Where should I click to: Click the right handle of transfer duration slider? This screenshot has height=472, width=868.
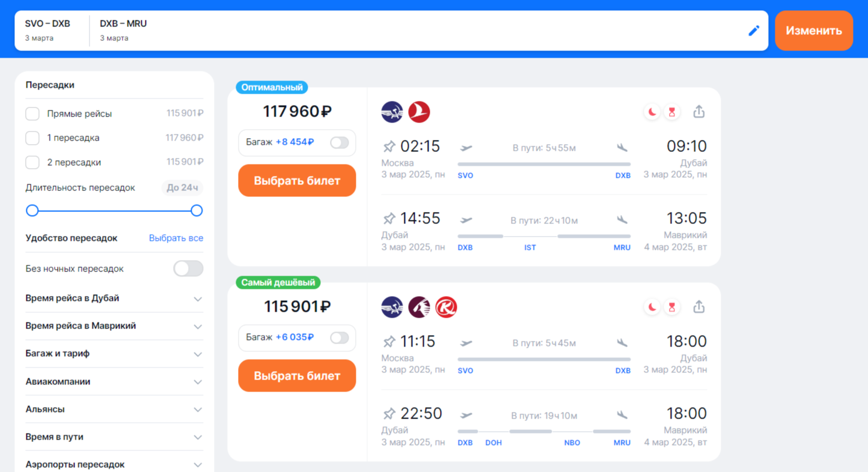tap(197, 211)
